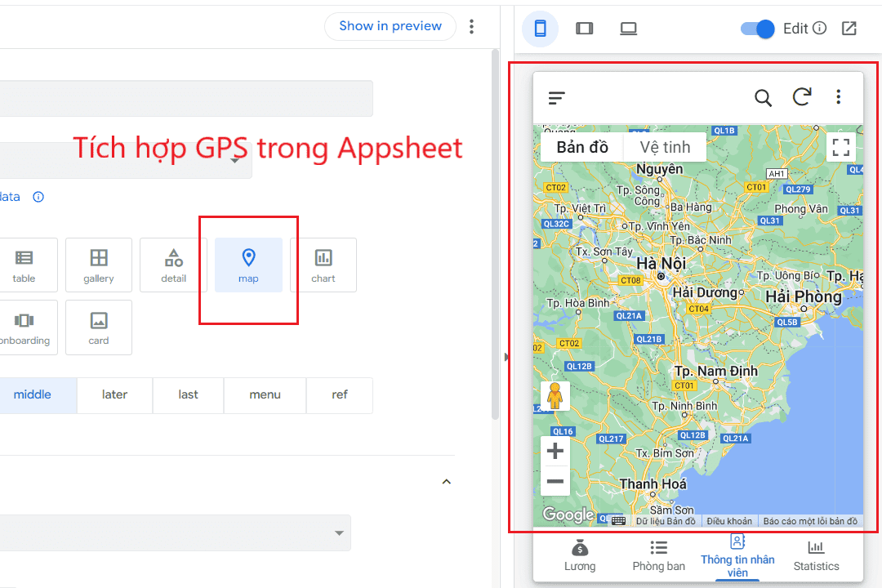Viewport: 882px width, 588px height.
Task: Switch to the Phòng ban tab
Action: (x=658, y=556)
